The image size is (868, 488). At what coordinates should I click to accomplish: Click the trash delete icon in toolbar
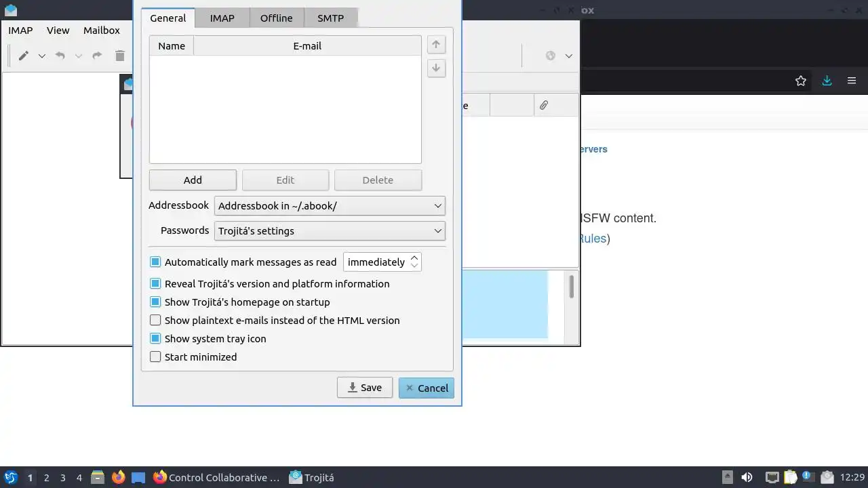pyautogui.click(x=120, y=56)
